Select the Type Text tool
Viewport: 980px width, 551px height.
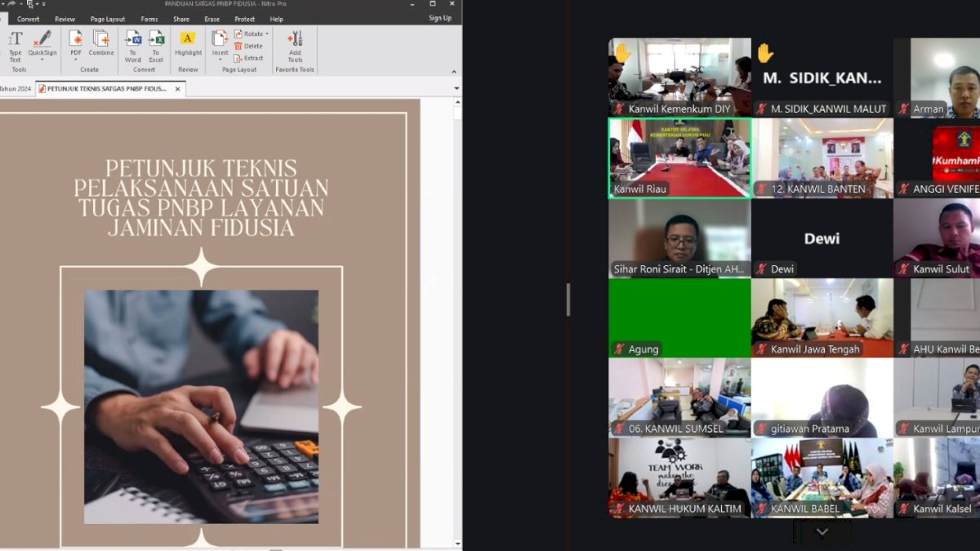pyautogui.click(x=15, y=46)
